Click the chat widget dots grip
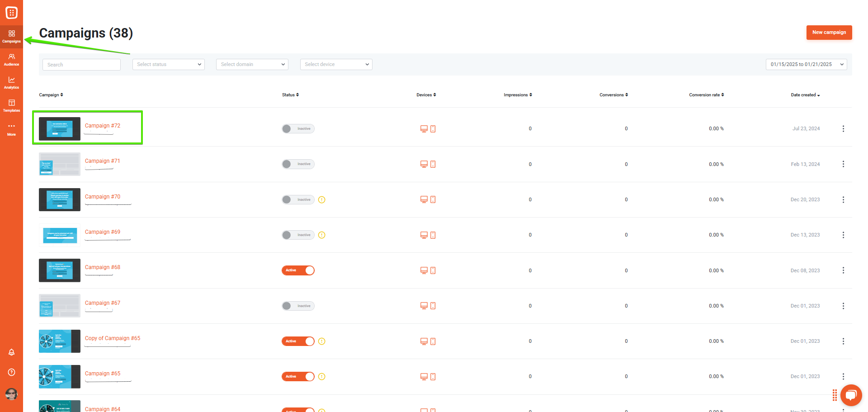This screenshot has width=868, height=412. point(835,395)
